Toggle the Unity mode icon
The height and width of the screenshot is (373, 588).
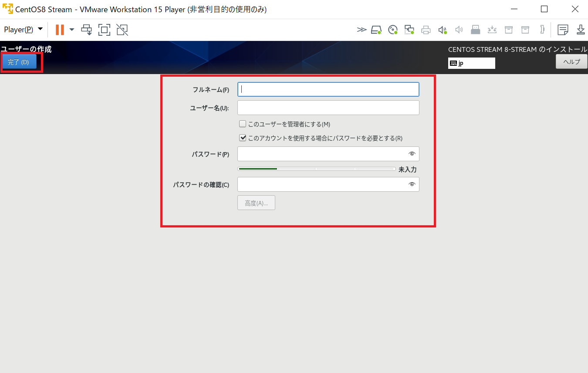(122, 30)
